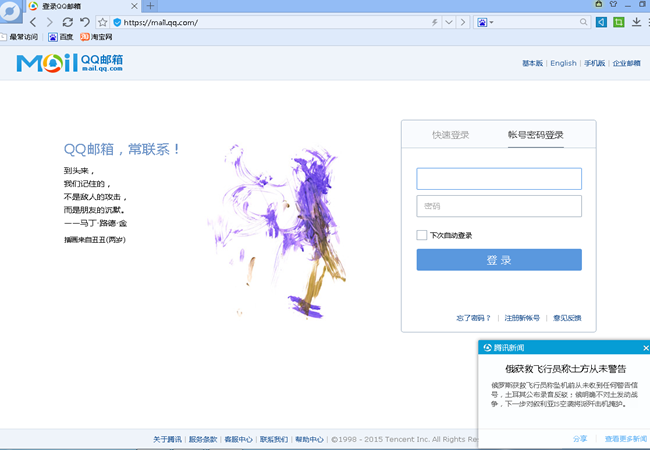
Task: Open the 忘了密码？ link
Action: (473, 318)
